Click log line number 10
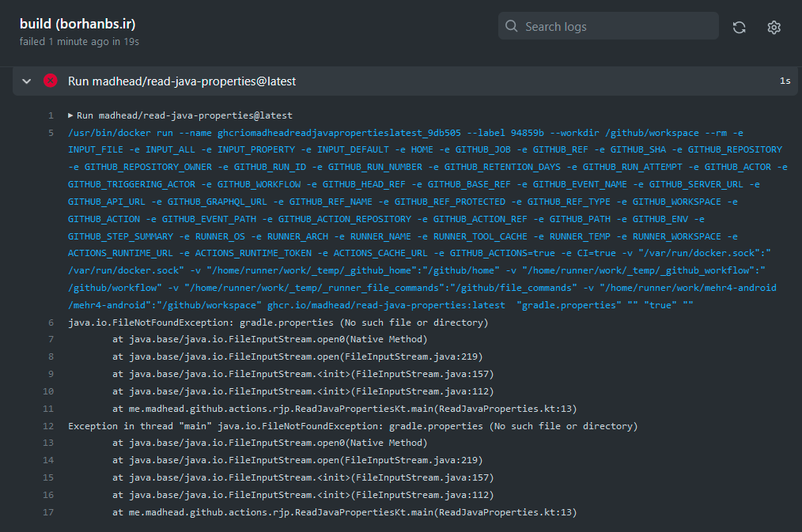 (x=48, y=391)
